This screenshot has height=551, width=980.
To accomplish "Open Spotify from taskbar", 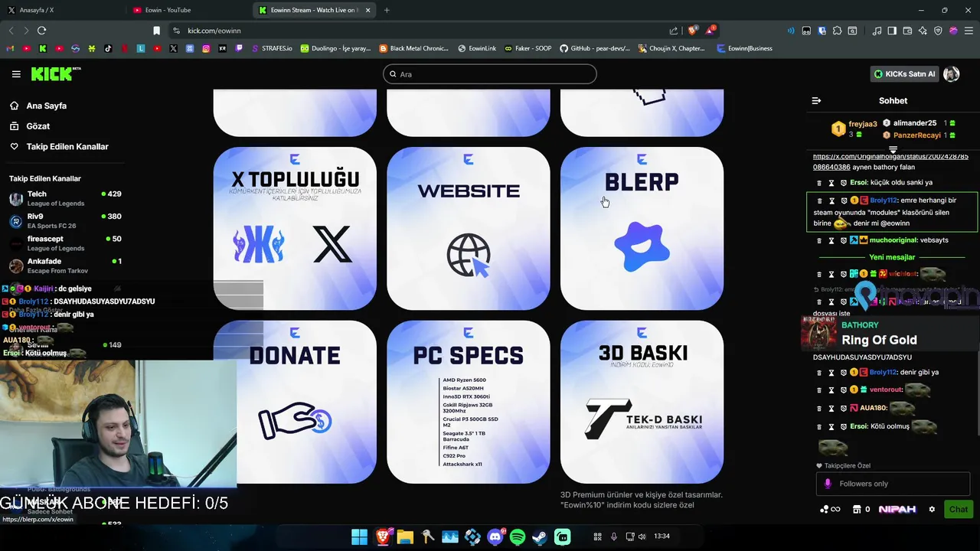I will click(x=518, y=536).
